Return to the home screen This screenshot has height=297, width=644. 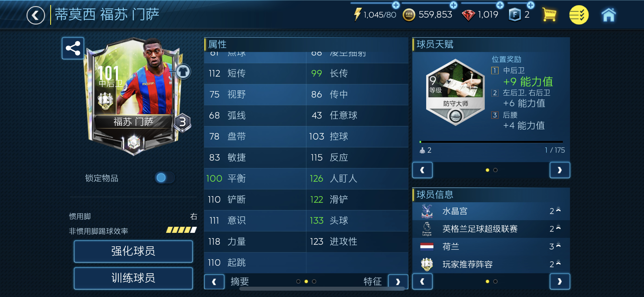[x=609, y=15]
